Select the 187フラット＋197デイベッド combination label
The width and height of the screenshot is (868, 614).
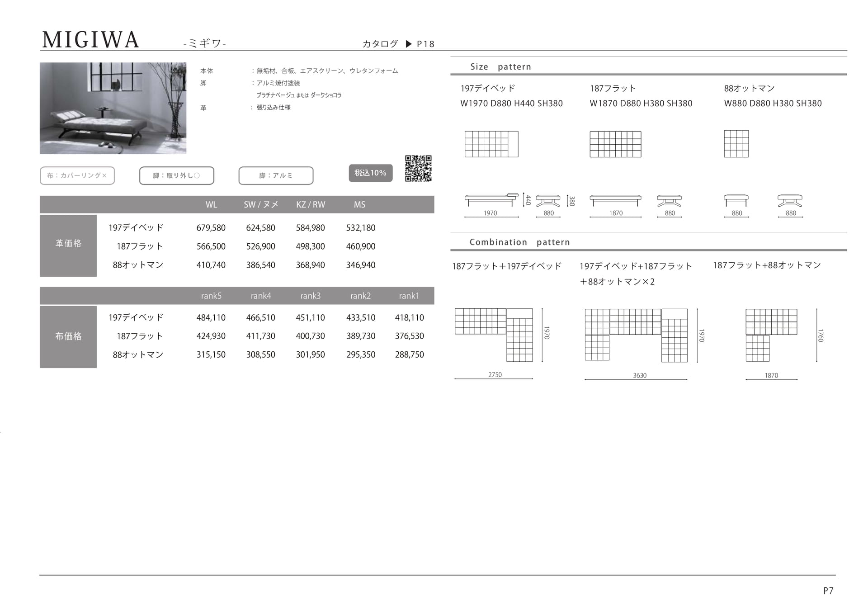coord(507,266)
